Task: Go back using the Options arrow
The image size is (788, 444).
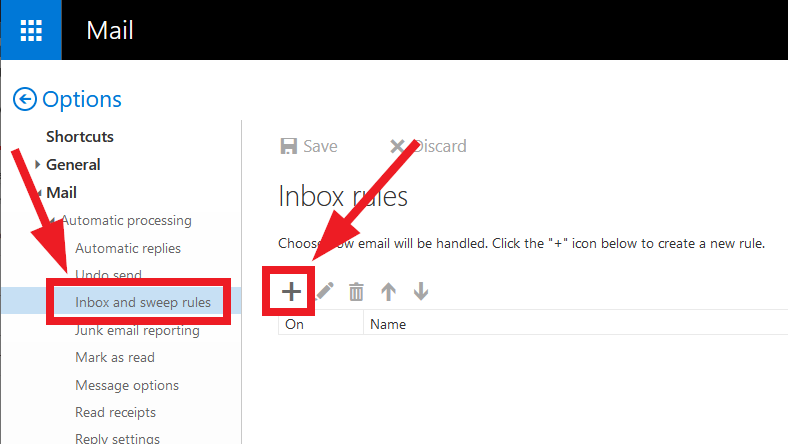Action: (25, 99)
